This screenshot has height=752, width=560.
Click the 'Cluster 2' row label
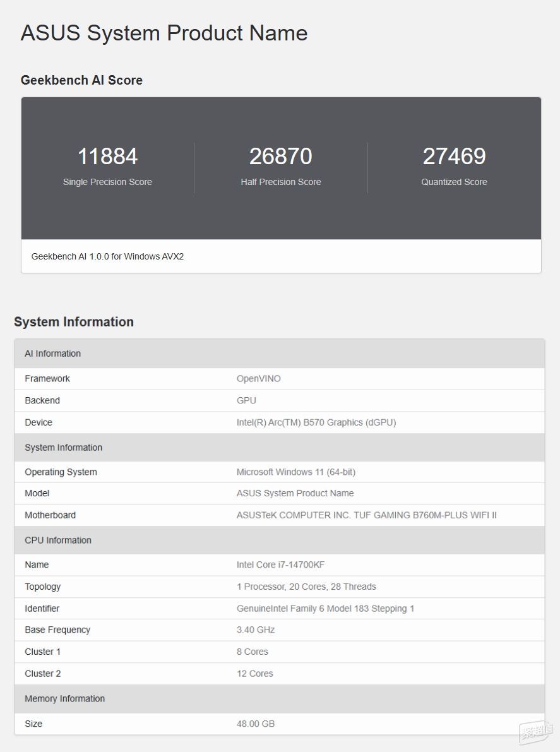43,673
